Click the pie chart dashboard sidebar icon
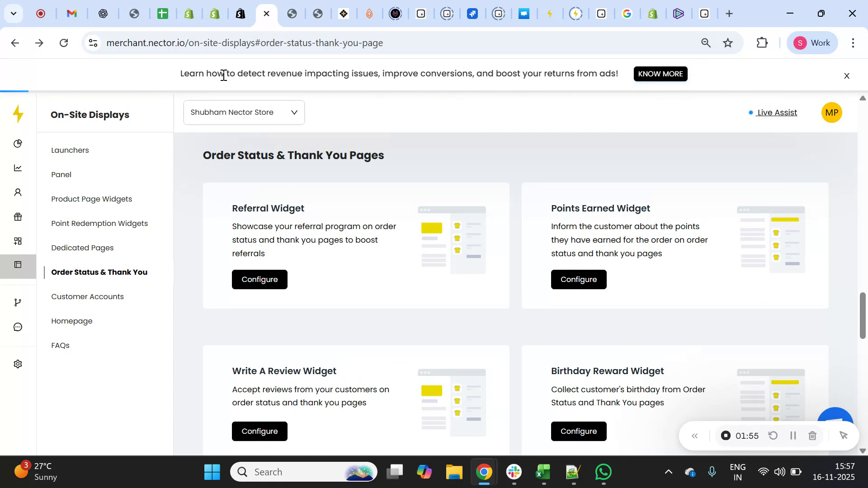 [x=18, y=144]
